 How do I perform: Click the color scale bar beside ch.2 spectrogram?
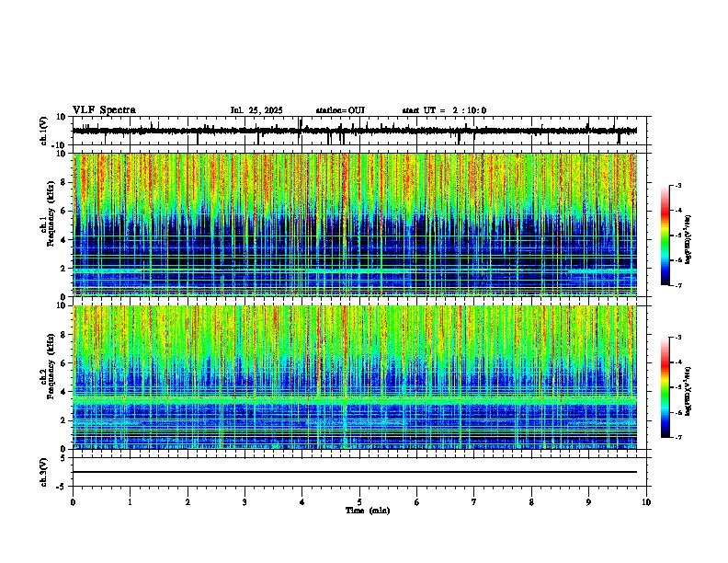pyautogui.click(x=665, y=387)
